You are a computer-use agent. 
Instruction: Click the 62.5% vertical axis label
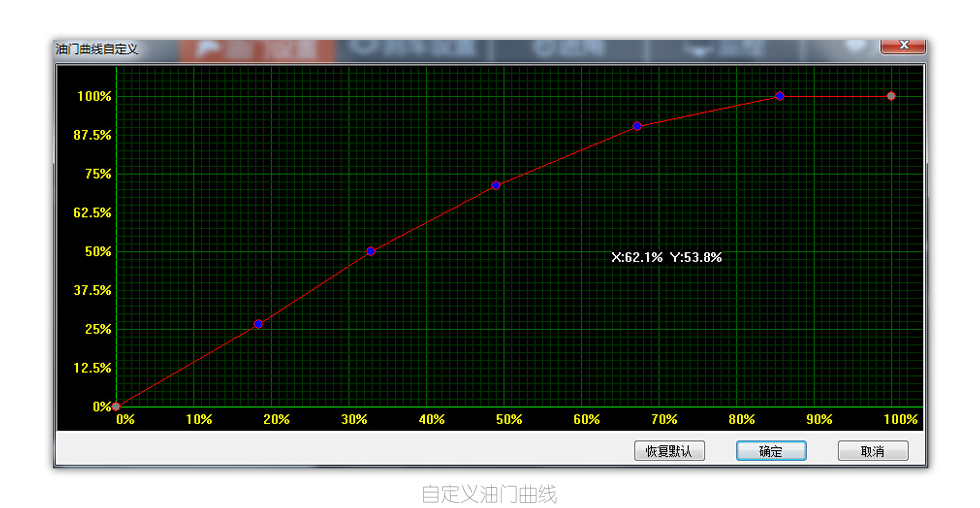coord(92,212)
